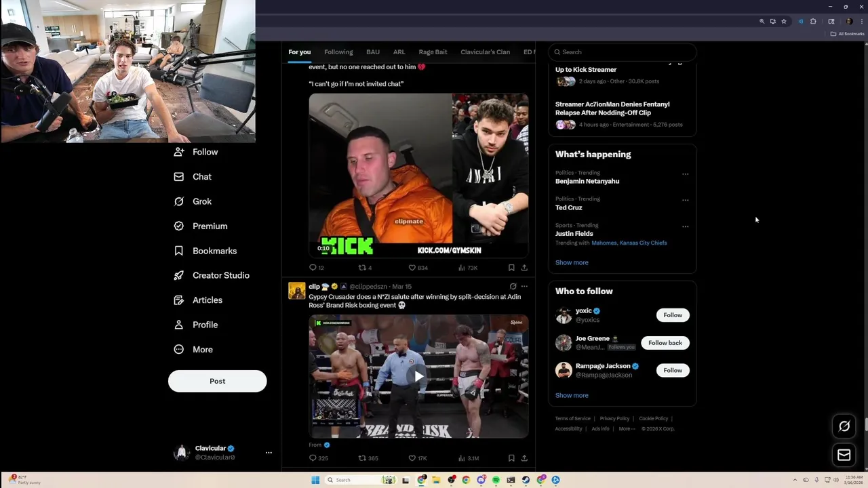
Task: Share the Gypsy Crusader post
Action: coord(524,458)
